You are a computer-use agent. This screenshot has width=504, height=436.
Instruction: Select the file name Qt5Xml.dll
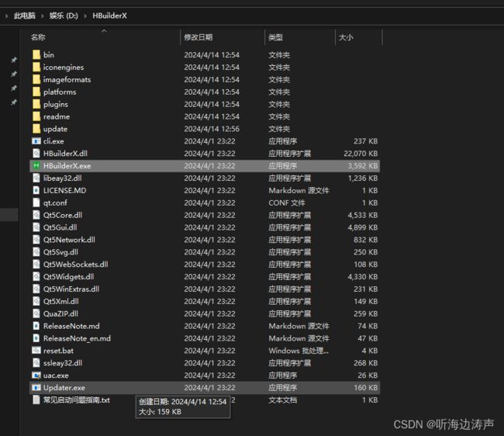[60, 301]
